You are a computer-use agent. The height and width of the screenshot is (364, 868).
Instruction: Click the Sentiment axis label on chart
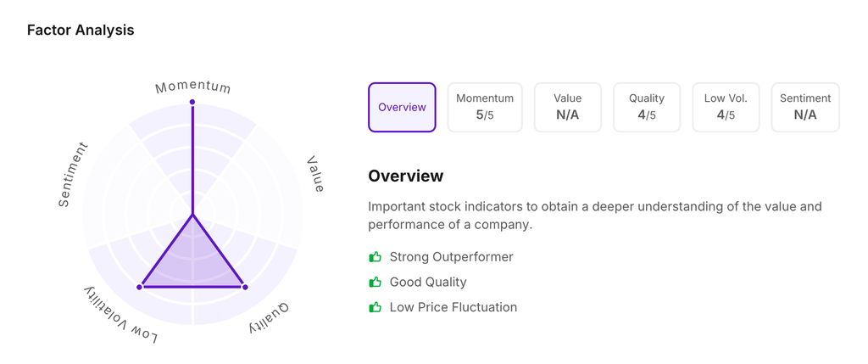point(73,175)
